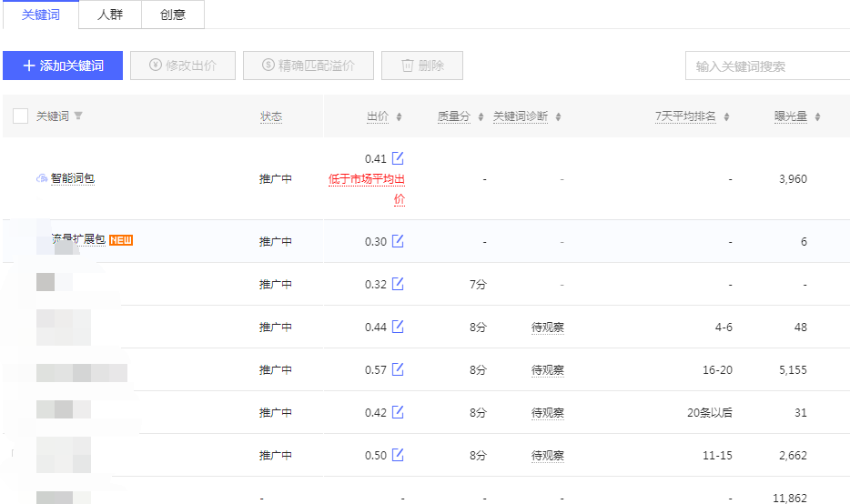
Task: Tick the select-all checkbox in the header
Action: coord(21,116)
